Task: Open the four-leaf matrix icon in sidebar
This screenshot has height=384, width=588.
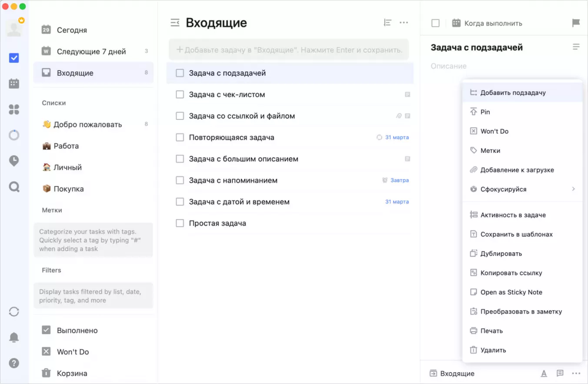Action: (14, 109)
